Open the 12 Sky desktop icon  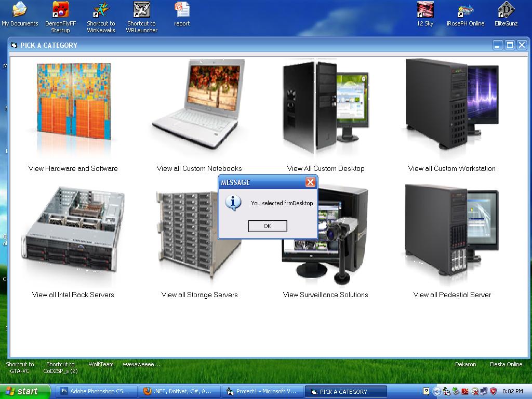[425, 10]
